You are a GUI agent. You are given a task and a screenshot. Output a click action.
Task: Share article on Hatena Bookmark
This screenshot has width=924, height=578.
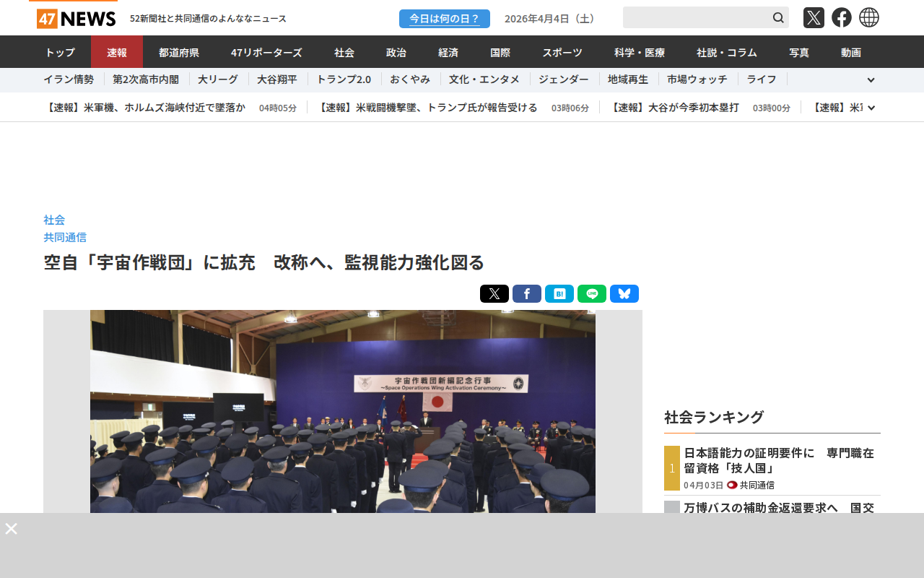click(559, 294)
